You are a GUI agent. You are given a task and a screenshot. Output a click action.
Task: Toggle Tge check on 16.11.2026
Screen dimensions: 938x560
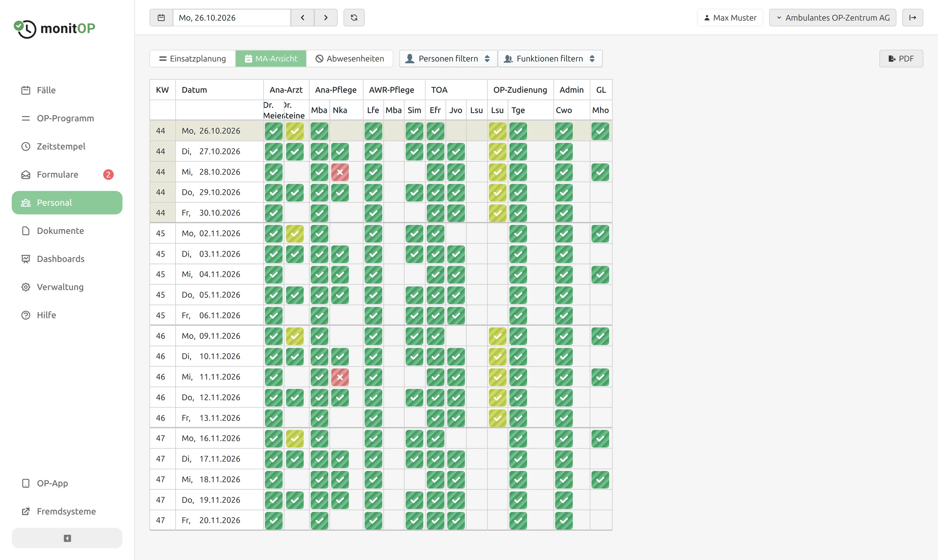tap(518, 439)
